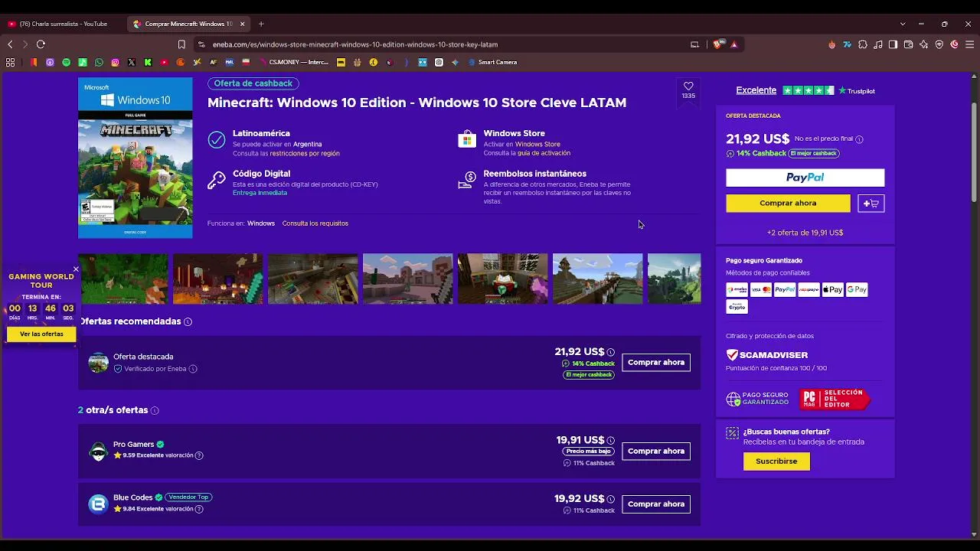The width and height of the screenshot is (980, 551).
Task: Click info icon beside '2 otra/s ofertas'
Action: (155, 411)
